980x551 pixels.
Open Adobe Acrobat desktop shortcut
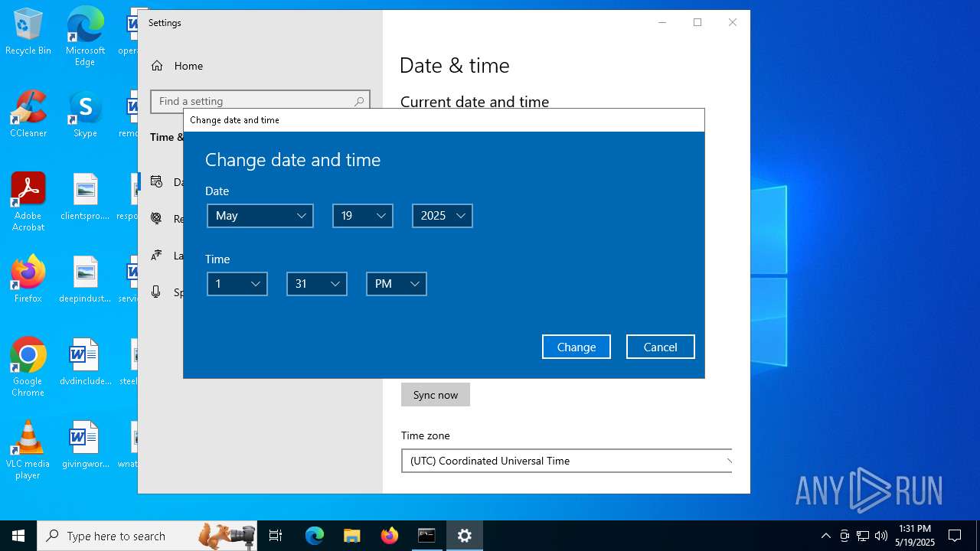pos(28,201)
